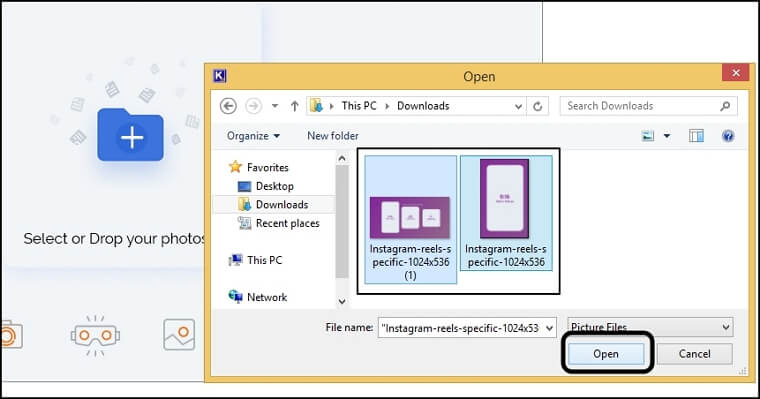Click Select or Drop your photos text
The image size is (760, 399).
114,239
